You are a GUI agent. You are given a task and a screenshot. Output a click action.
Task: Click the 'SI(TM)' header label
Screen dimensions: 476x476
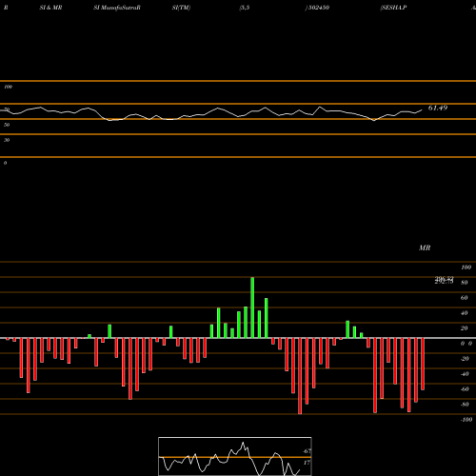click(x=181, y=8)
